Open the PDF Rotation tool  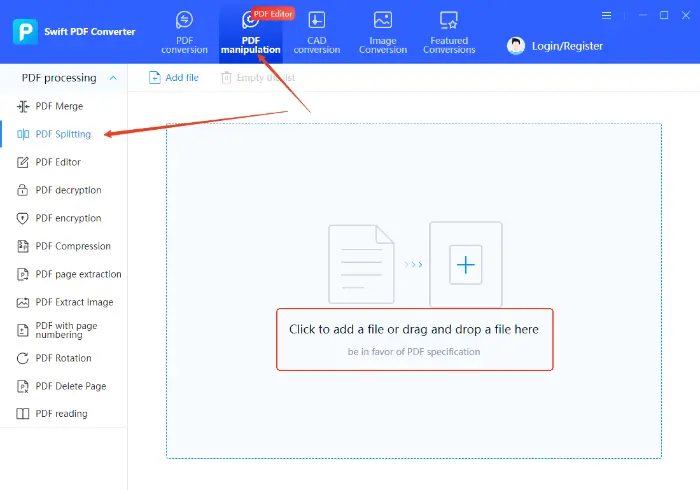[x=63, y=358]
